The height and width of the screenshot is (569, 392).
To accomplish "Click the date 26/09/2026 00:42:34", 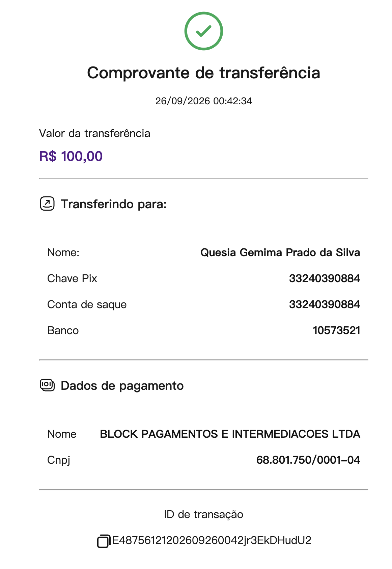I will click(x=203, y=101).
